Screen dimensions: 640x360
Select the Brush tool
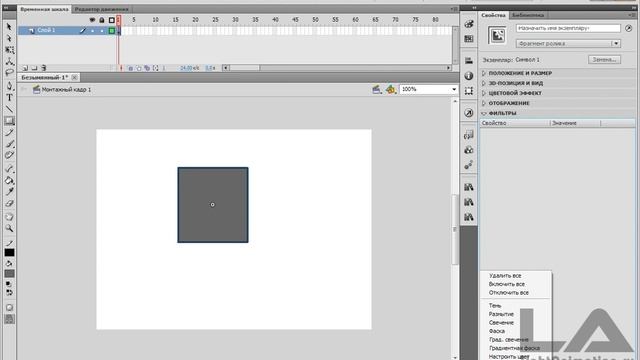point(9,144)
